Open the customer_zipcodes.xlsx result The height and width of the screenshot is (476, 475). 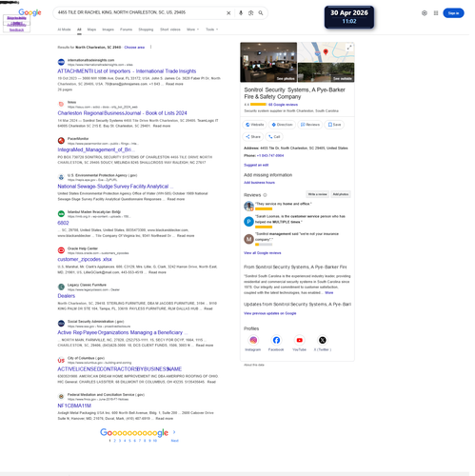[x=85, y=259]
